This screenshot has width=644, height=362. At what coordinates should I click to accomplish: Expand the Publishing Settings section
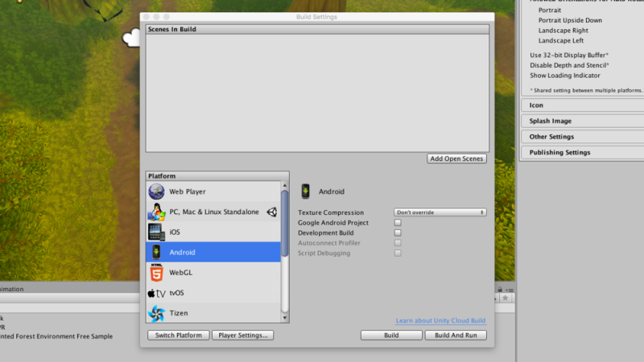(x=559, y=152)
